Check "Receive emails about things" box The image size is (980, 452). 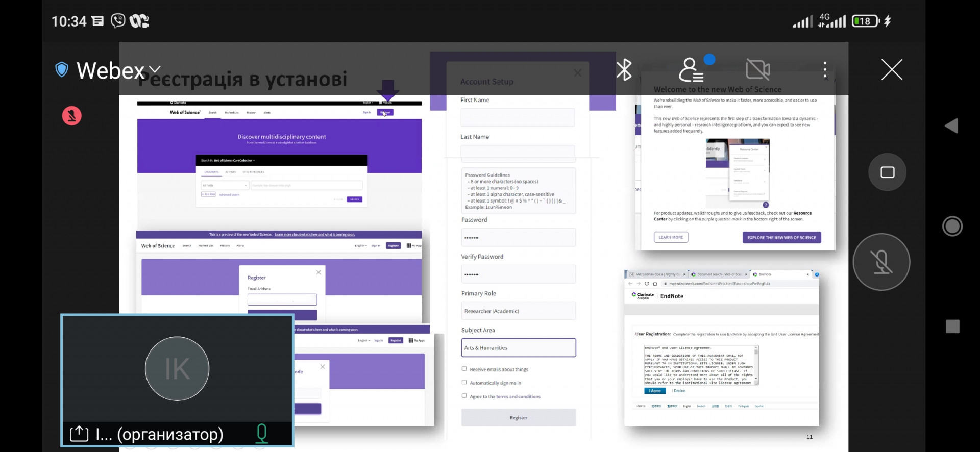pos(464,368)
